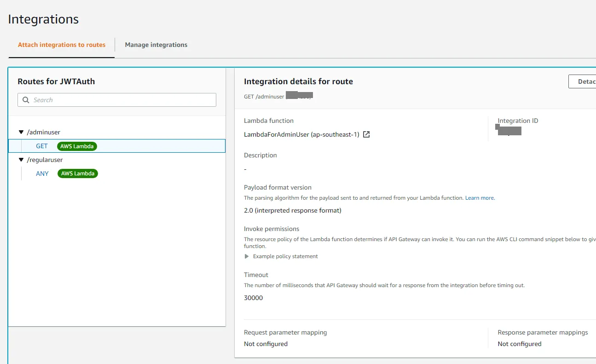The image size is (596, 364).
Task: Switch to Manage integrations tab
Action: 156,45
